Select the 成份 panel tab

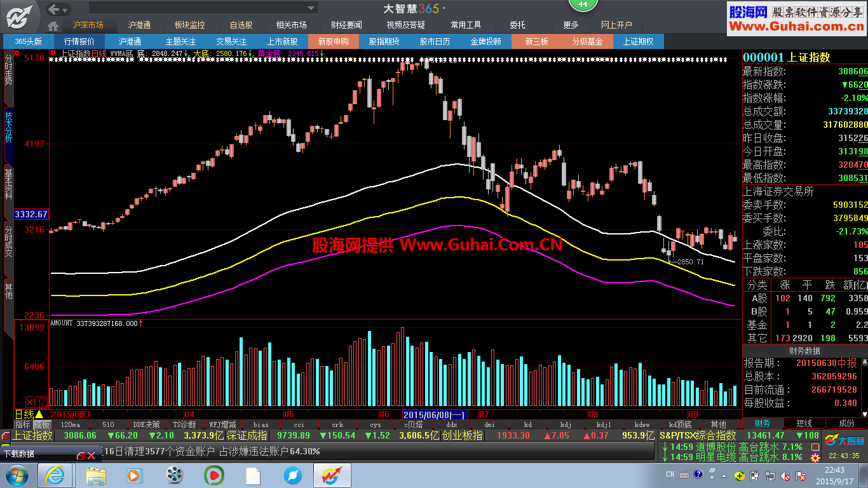[846, 423]
